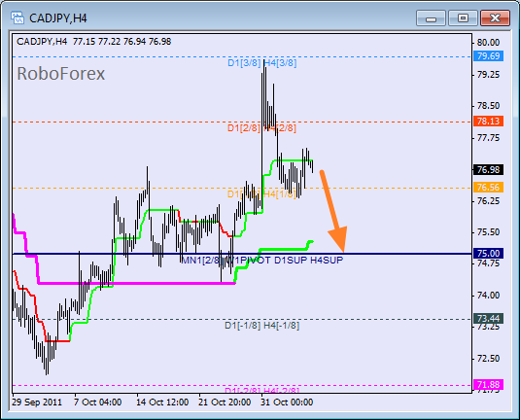The width and height of the screenshot is (520, 420).
Task: Click the OHLC quote line 77.15 77.22 76.94 76.98
Action: click(x=122, y=42)
